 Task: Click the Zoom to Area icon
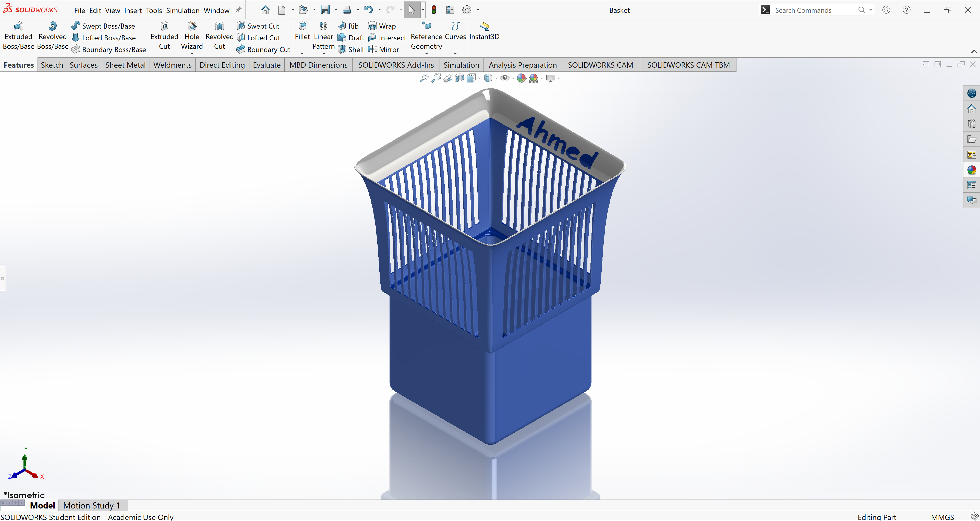click(x=436, y=78)
